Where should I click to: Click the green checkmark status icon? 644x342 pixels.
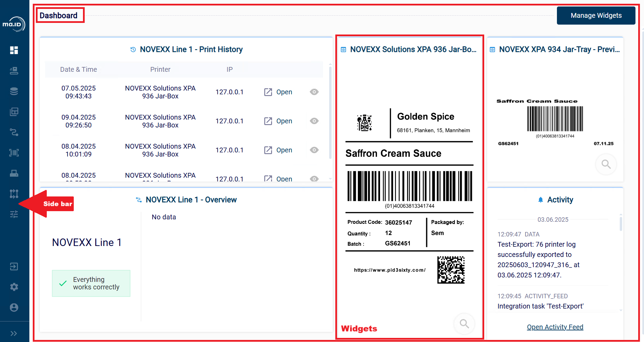(63, 283)
